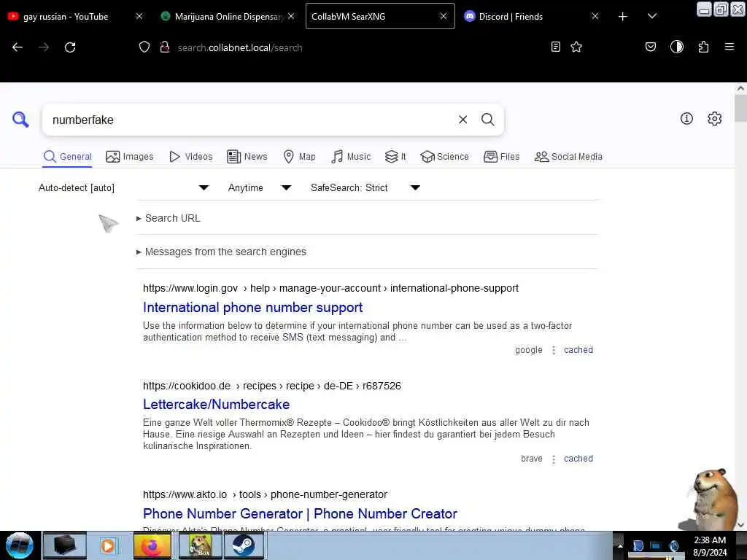Click the login.gov result URL
Screen dimensions: 747x560
330,288
